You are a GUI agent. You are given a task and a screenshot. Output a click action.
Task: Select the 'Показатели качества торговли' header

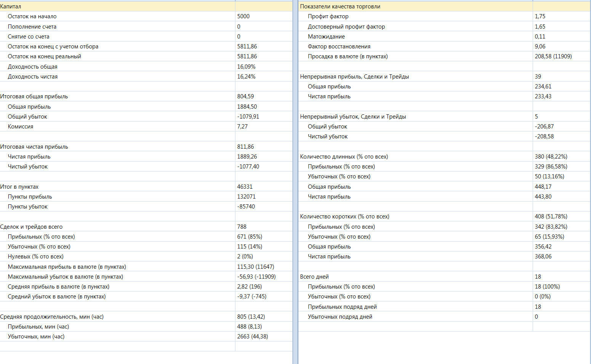coord(340,6)
